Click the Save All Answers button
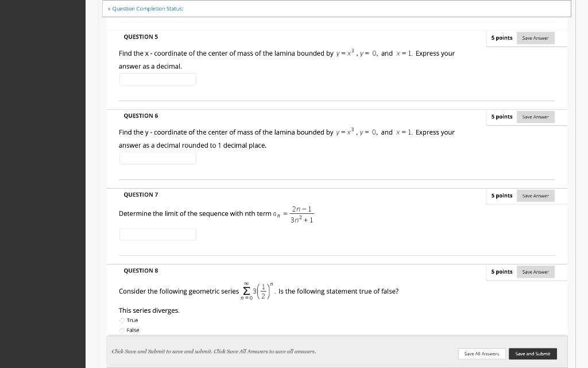Viewport: 588px width, 368px height. point(481,354)
